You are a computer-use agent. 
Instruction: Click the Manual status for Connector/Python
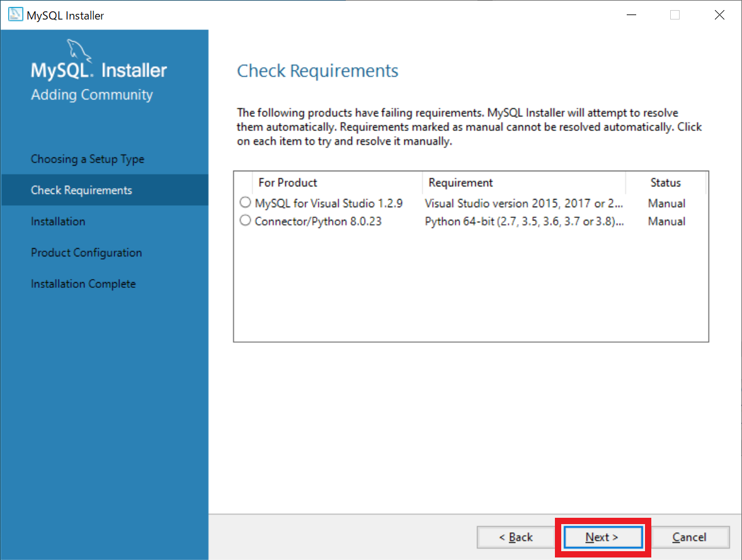coord(666,222)
